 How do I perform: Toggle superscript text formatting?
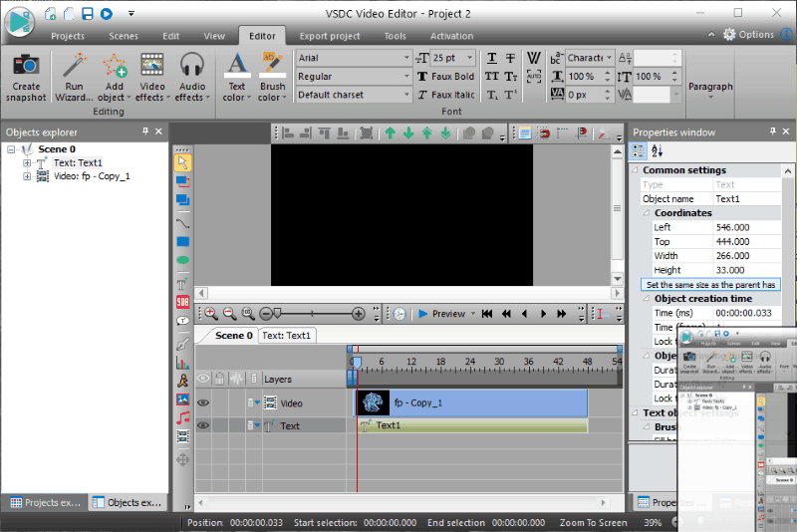tap(511, 95)
